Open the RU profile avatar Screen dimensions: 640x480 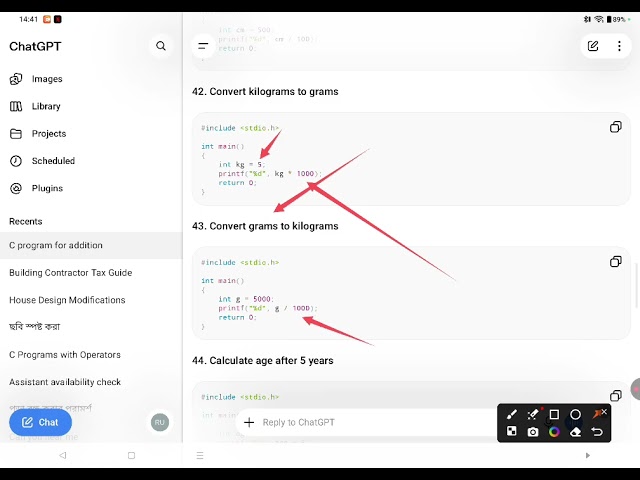(x=160, y=422)
